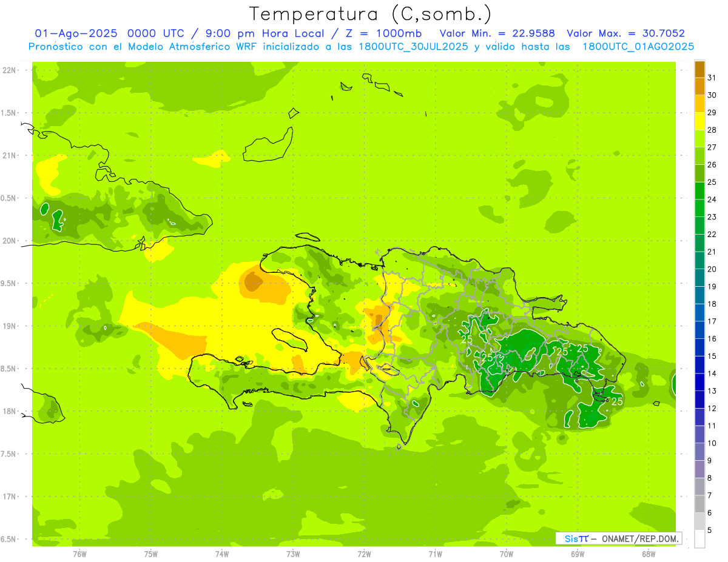The height and width of the screenshot is (562, 728).
Task: Pick the green swatch between 24 and 25
Action: coord(699,191)
